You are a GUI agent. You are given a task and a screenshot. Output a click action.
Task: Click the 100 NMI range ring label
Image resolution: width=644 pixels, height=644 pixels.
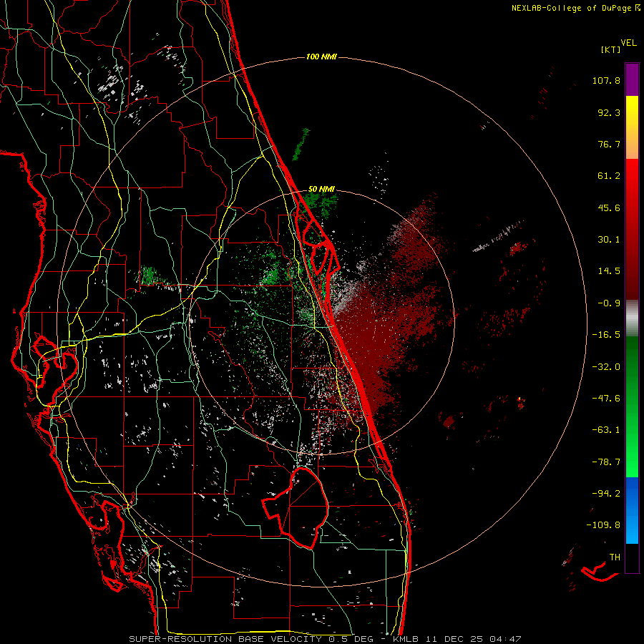pyautogui.click(x=321, y=57)
